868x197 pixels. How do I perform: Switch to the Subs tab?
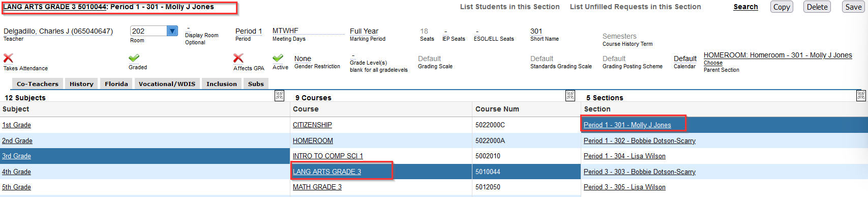point(256,84)
